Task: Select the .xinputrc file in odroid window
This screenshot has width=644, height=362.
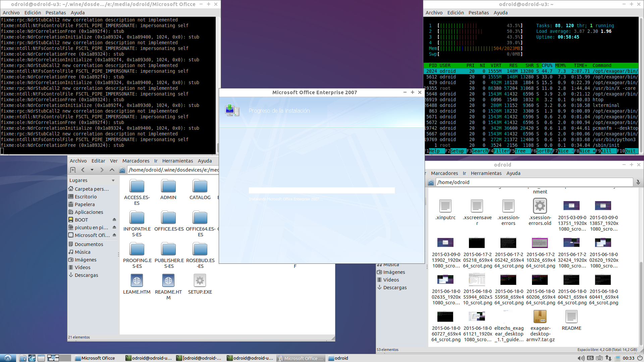Action: pos(445,209)
